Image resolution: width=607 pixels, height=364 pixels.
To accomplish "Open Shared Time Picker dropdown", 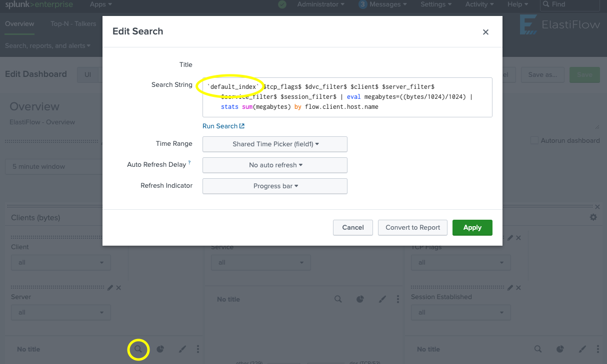I will click(x=274, y=144).
